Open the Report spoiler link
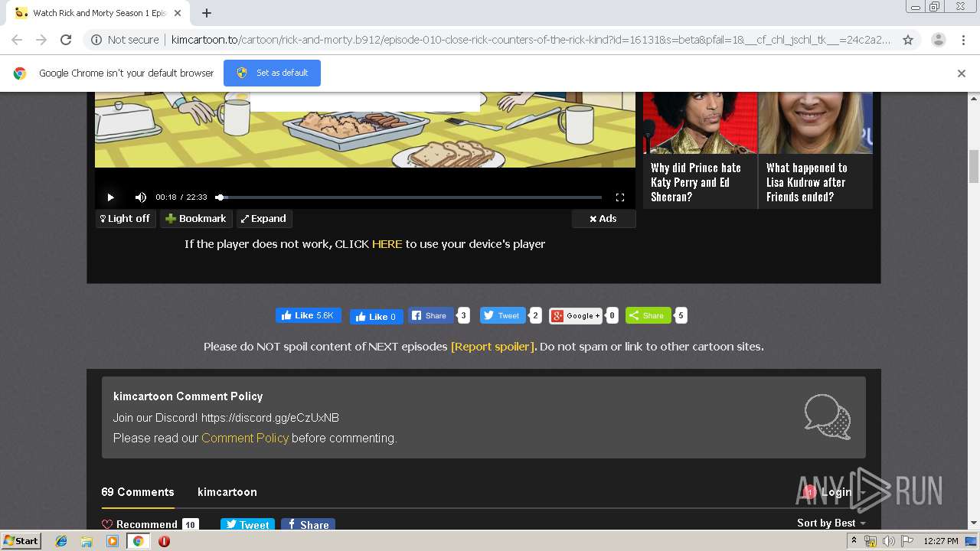Screen dimensions: 980x551 click(492, 347)
